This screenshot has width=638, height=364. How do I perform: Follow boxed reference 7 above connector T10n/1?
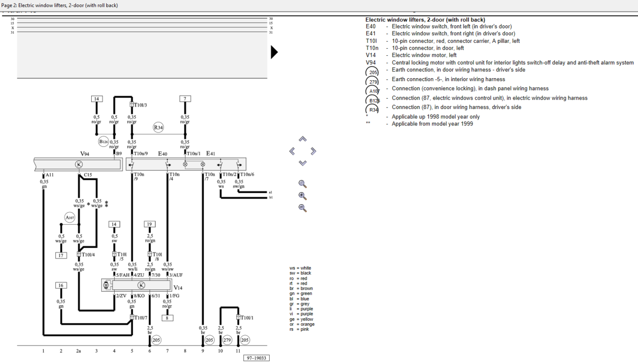(x=185, y=99)
